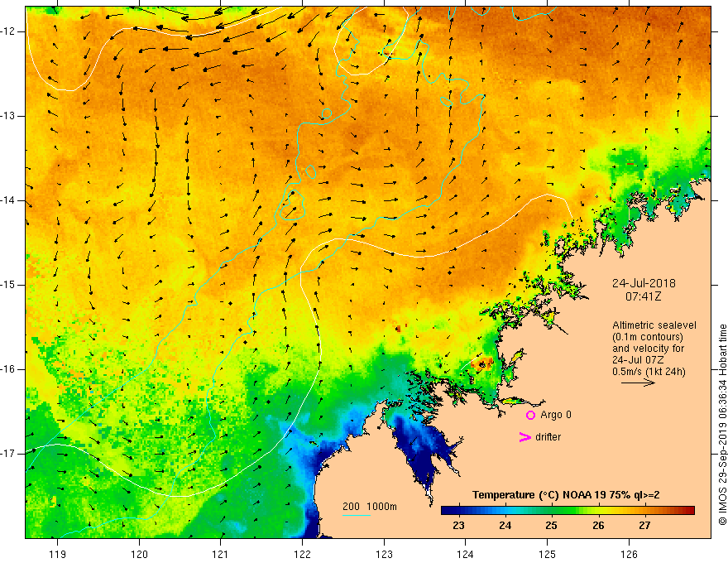The width and height of the screenshot is (728, 563).
Task: Click the 'Argo 0' legend label
Action: (556, 415)
